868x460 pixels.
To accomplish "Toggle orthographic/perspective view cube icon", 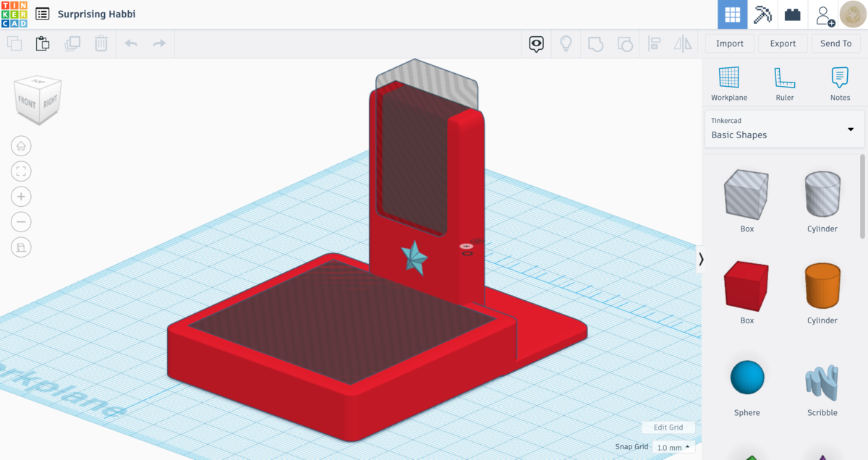I will (21, 247).
